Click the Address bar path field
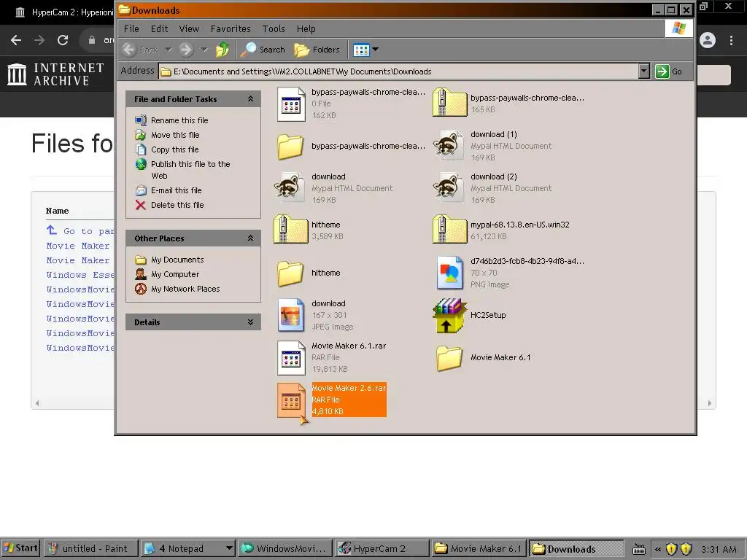The image size is (747, 560). click(398, 71)
